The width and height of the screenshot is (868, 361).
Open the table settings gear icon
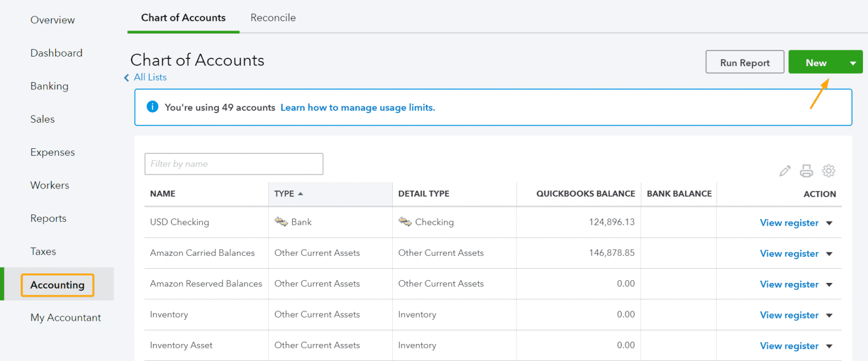(x=828, y=170)
